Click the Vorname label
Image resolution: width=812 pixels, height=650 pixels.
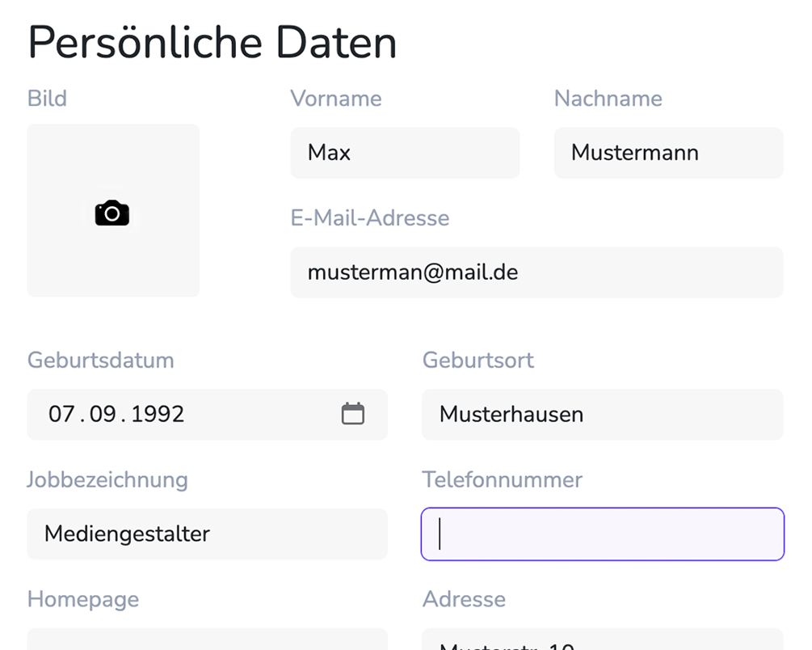[336, 99]
